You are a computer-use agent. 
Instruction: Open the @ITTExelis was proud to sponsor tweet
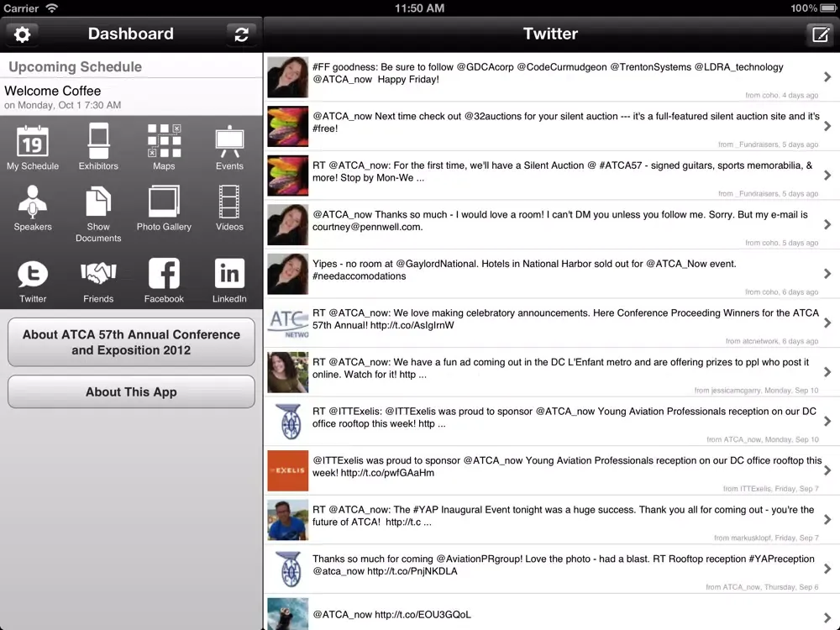tap(552, 470)
